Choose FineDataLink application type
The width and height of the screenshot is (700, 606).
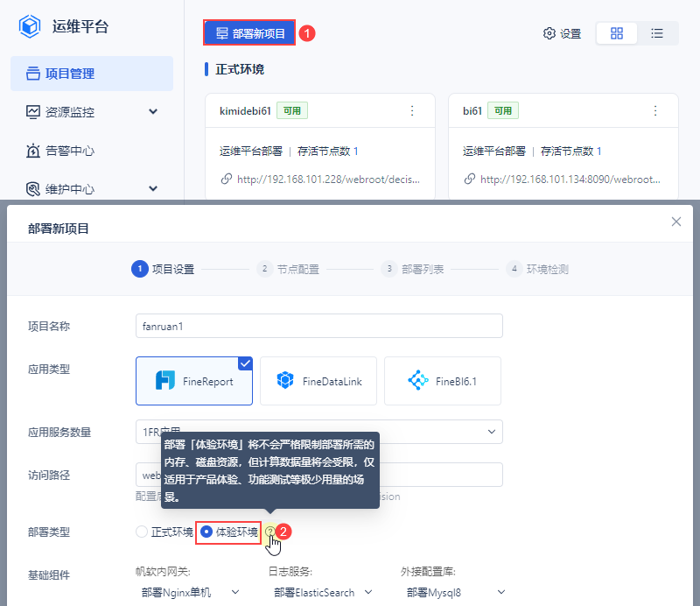click(x=318, y=381)
